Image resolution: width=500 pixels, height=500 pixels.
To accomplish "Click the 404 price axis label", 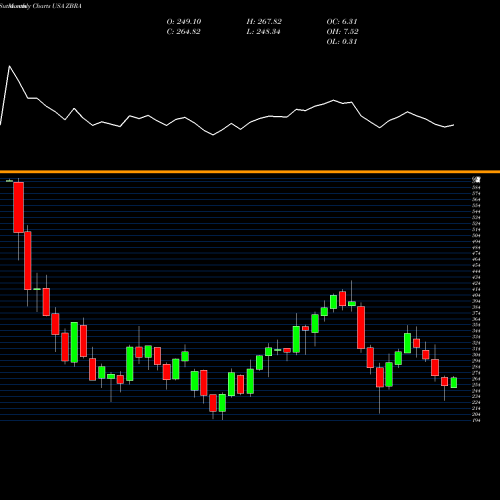I will pyautogui.click(x=476, y=295).
